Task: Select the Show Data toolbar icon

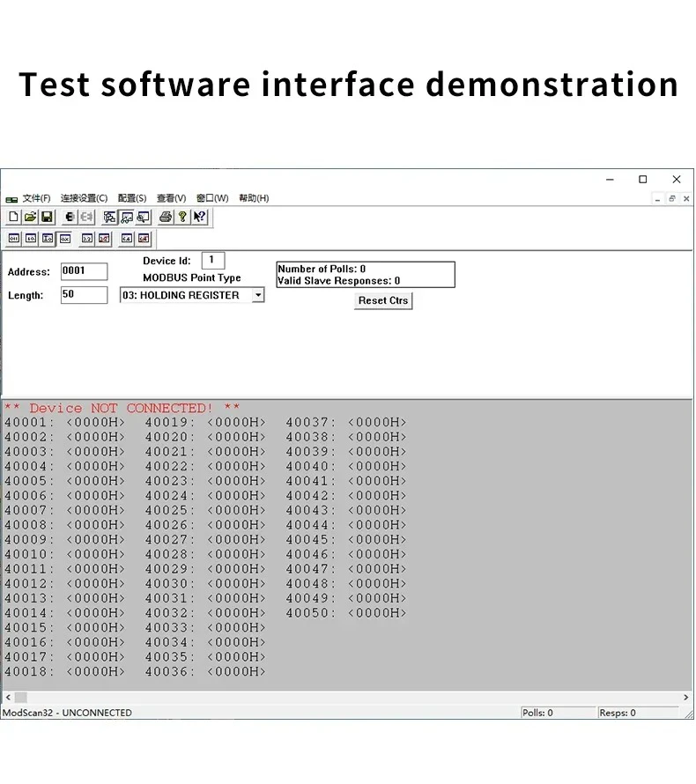Action: pos(127,217)
